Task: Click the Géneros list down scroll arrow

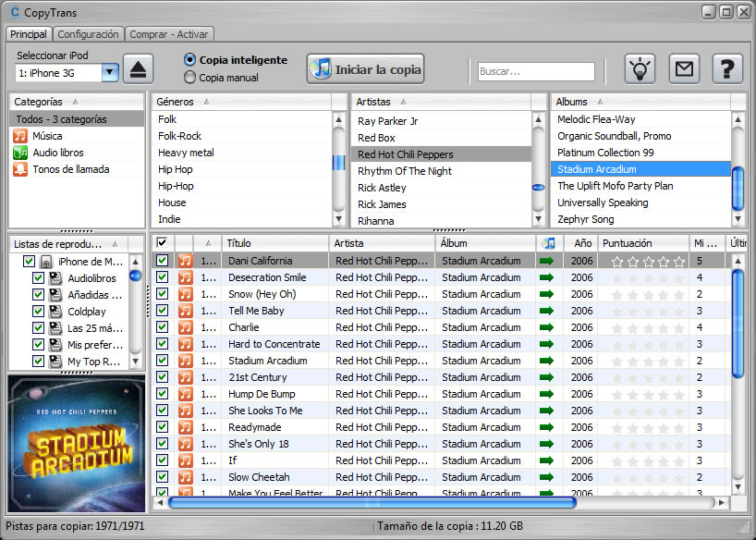Action: pos(339,219)
